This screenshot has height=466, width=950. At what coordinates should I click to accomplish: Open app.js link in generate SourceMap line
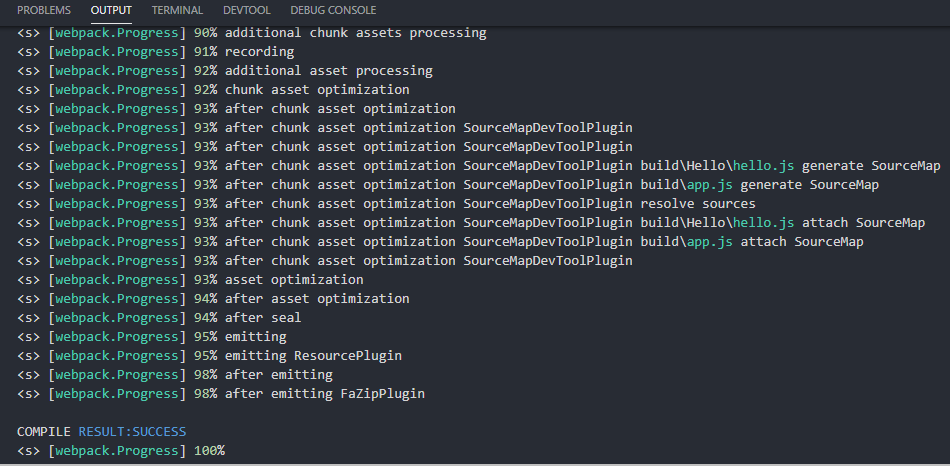(705, 185)
